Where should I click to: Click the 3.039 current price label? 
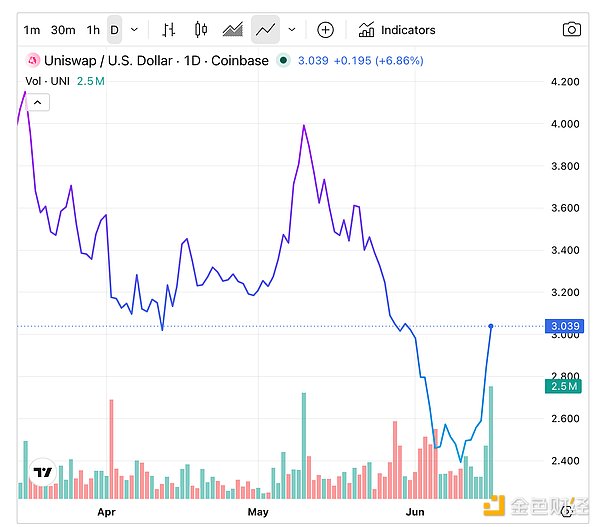point(565,326)
